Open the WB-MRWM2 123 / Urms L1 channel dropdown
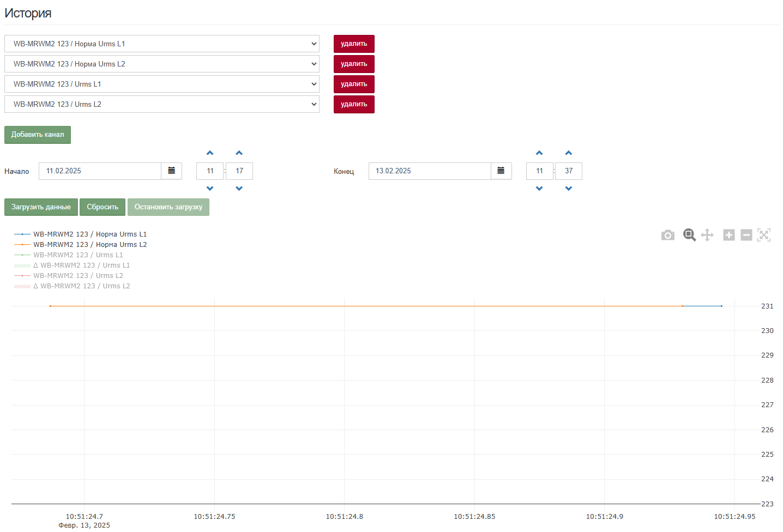The width and height of the screenshot is (783, 532). 162,84
